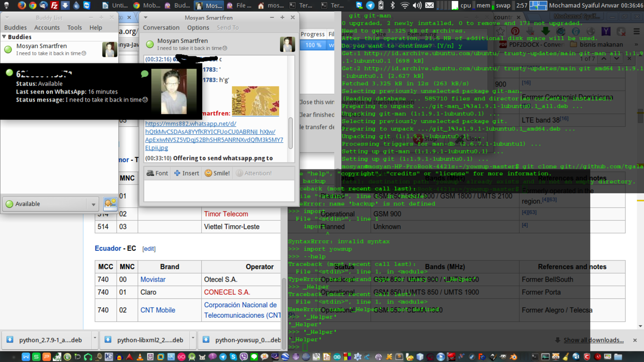644x362 pixels.
Task: Switch to the File ... taskbar window
Action: pos(239,6)
